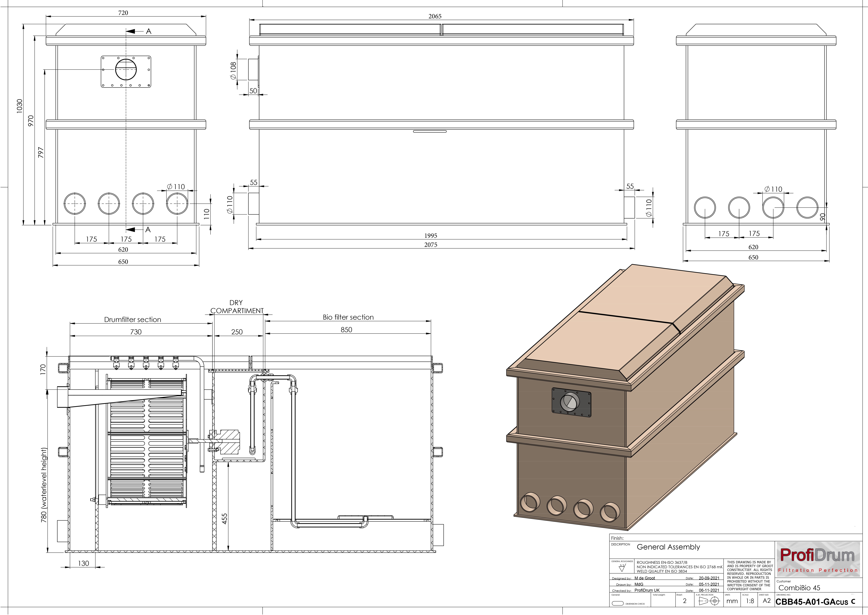Screen dimensions: 868x615
Task: Click the 1995 base length dimension
Action: 431,236
